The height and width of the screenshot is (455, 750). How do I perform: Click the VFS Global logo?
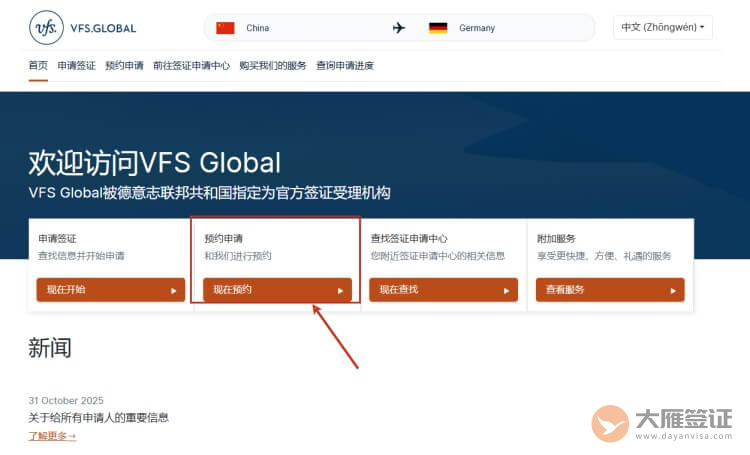(x=82, y=28)
